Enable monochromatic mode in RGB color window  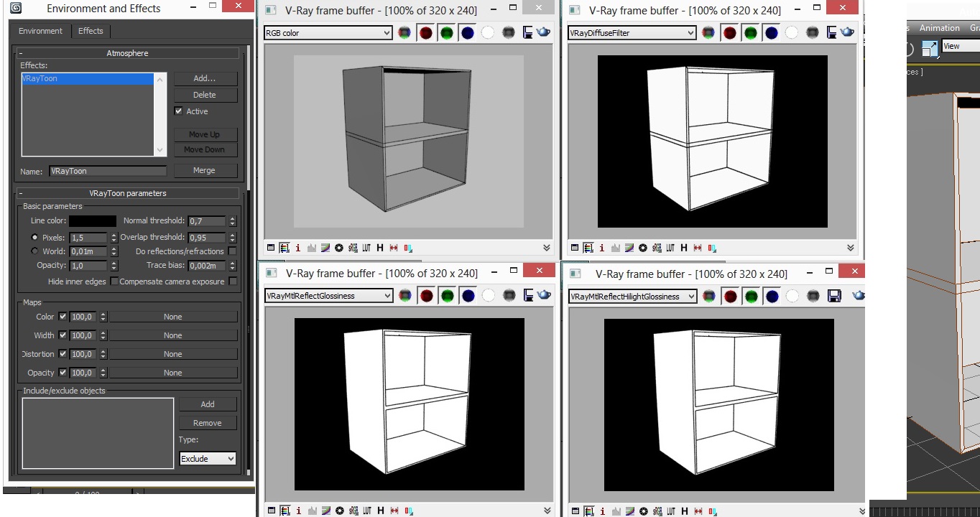coord(509,33)
